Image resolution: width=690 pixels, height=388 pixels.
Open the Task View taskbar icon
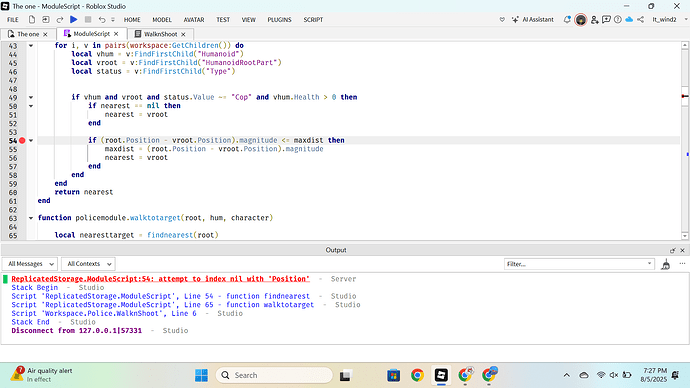[x=345, y=375]
